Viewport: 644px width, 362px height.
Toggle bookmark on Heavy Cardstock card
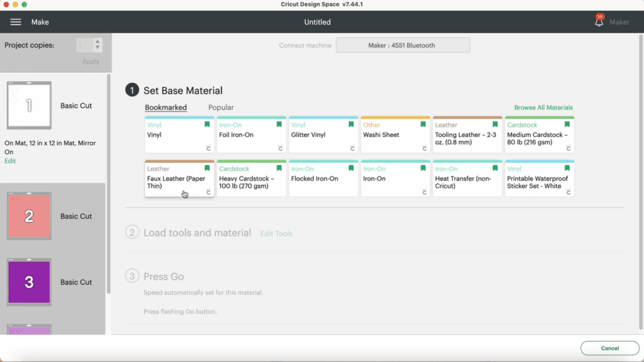[x=279, y=168]
